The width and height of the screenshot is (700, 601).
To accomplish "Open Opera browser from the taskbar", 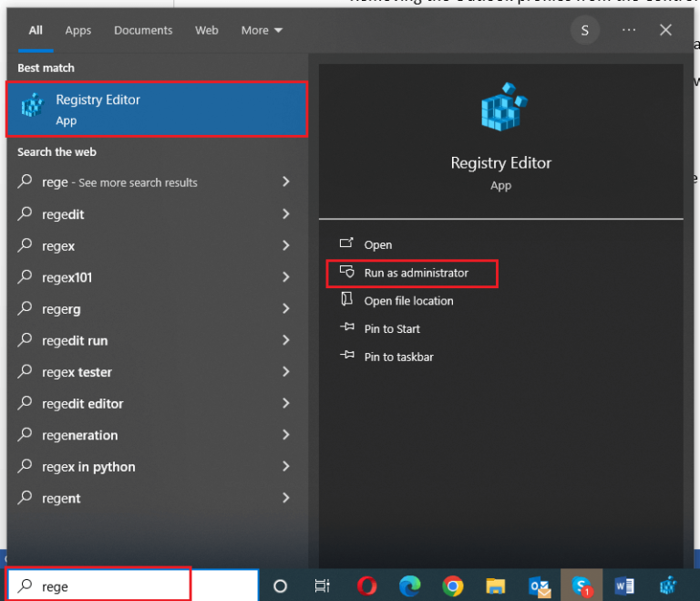I will pos(366,585).
